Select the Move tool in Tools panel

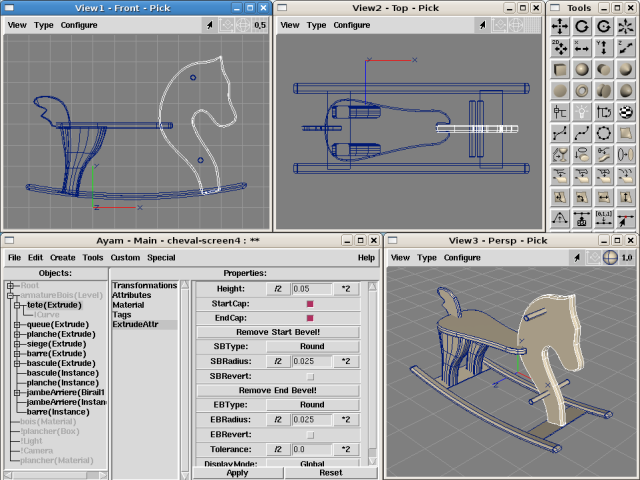coord(560,27)
